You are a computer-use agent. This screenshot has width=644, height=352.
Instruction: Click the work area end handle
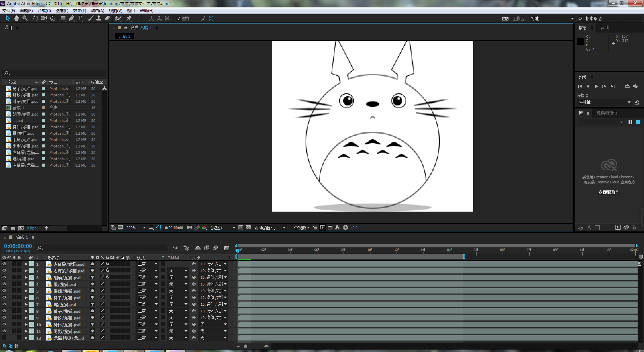coord(464,256)
